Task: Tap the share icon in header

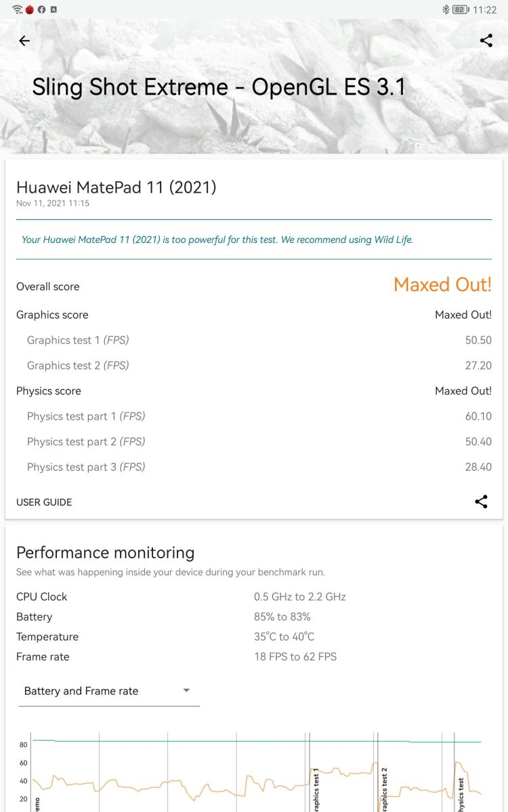Action: [x=486, y=41]
